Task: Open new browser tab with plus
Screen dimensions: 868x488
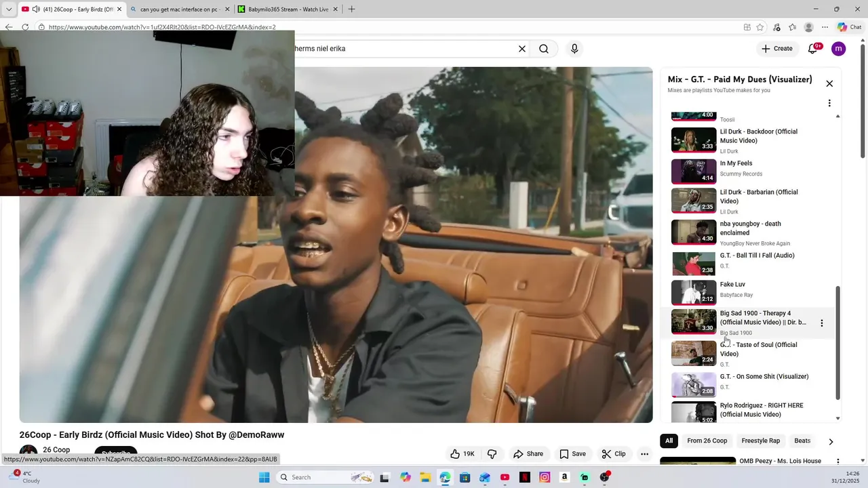Action: (351, 9)
